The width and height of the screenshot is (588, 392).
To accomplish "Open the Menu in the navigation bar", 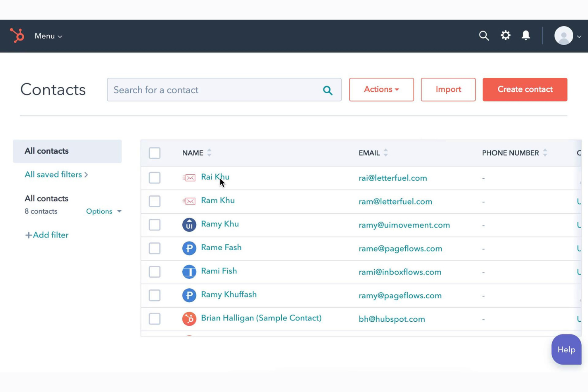I will 48,36.
